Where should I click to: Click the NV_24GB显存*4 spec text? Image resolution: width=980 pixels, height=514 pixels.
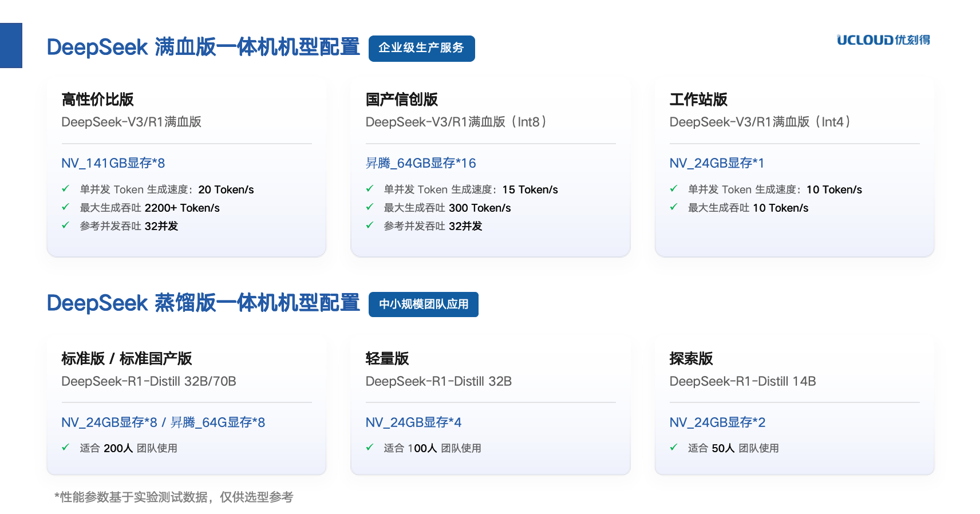pyautogui.click(x=413, y=422)
